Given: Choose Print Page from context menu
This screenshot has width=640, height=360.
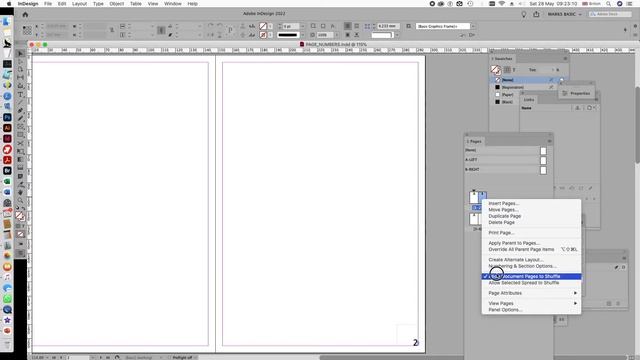Looking at the screenshot, I should point(531,233).
